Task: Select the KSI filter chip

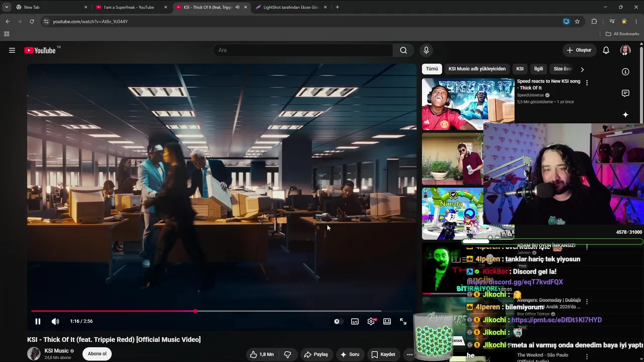Action: pyautogui.click(x=520, y=69)
